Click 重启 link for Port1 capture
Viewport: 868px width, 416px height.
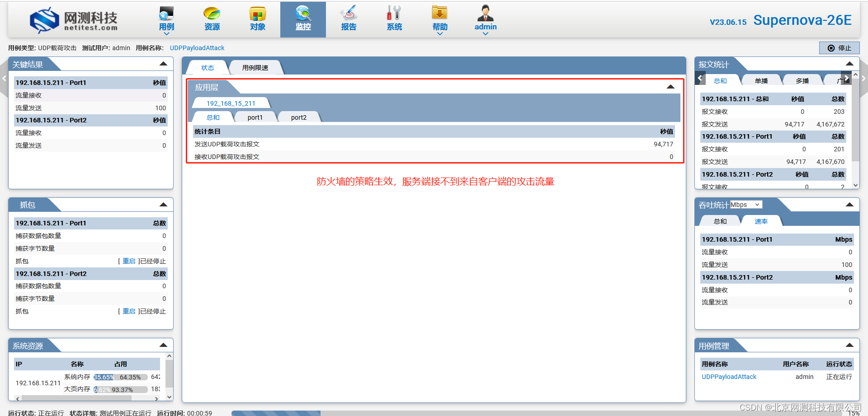[x=129, y=261]
